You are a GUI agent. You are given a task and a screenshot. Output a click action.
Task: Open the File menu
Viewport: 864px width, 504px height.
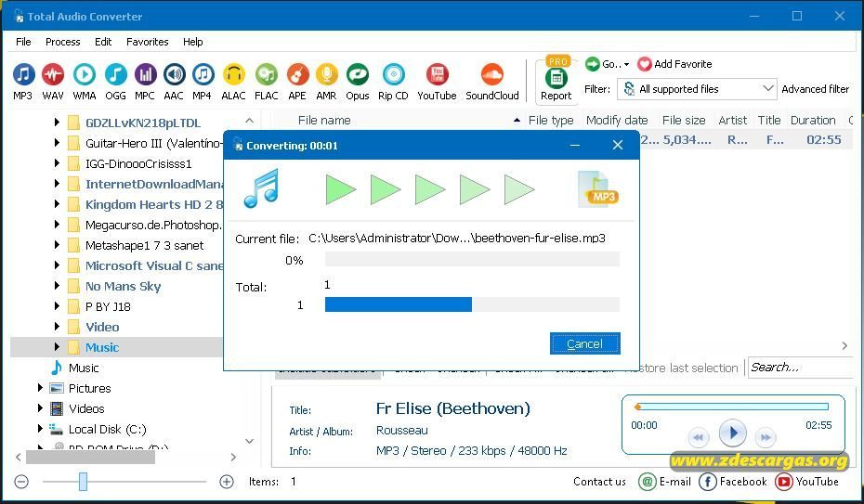(23, 42)
